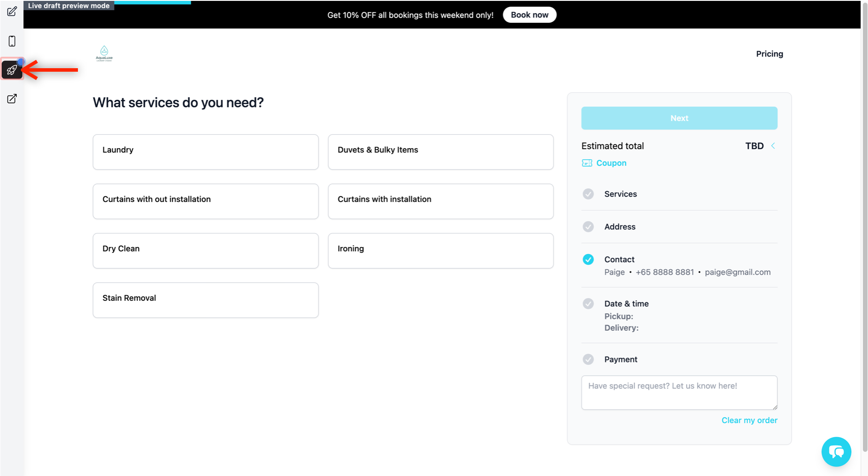Click the AquaLuxe logo

pos(104,54)
